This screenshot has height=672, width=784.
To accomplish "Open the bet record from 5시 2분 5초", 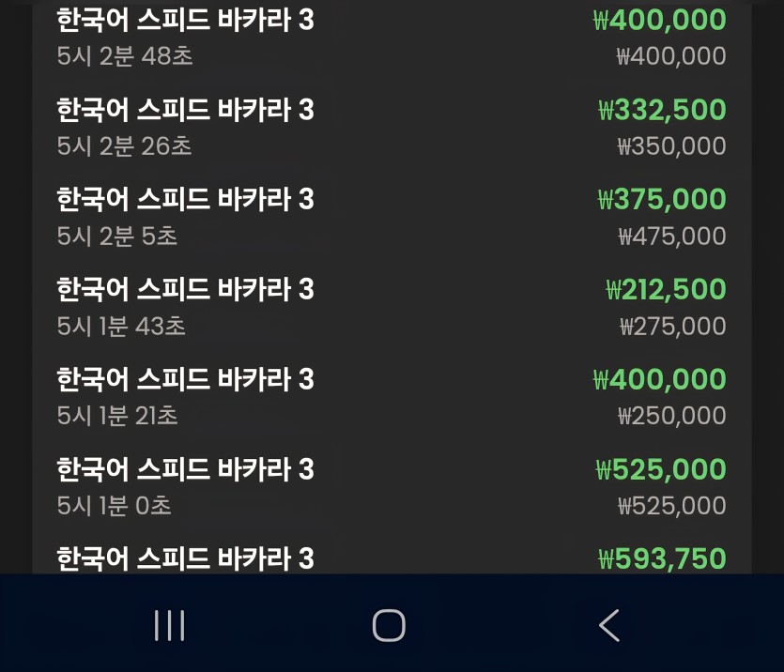I will (x=392, y=218).
